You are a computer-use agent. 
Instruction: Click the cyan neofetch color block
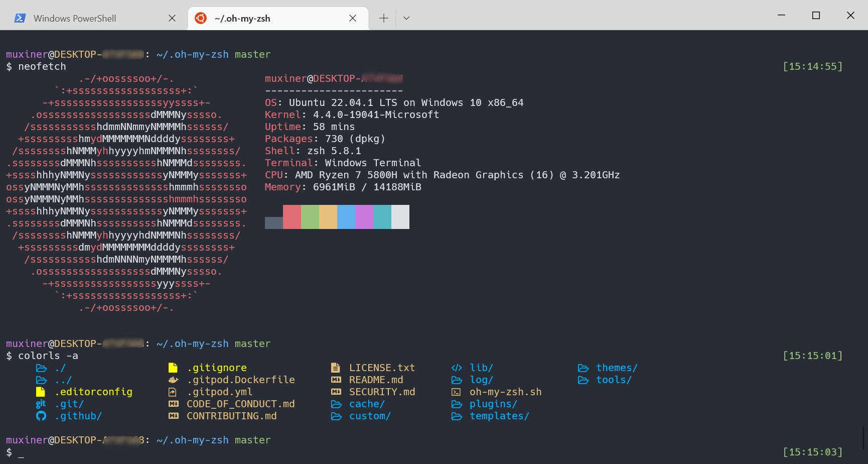tap(382, 217)
